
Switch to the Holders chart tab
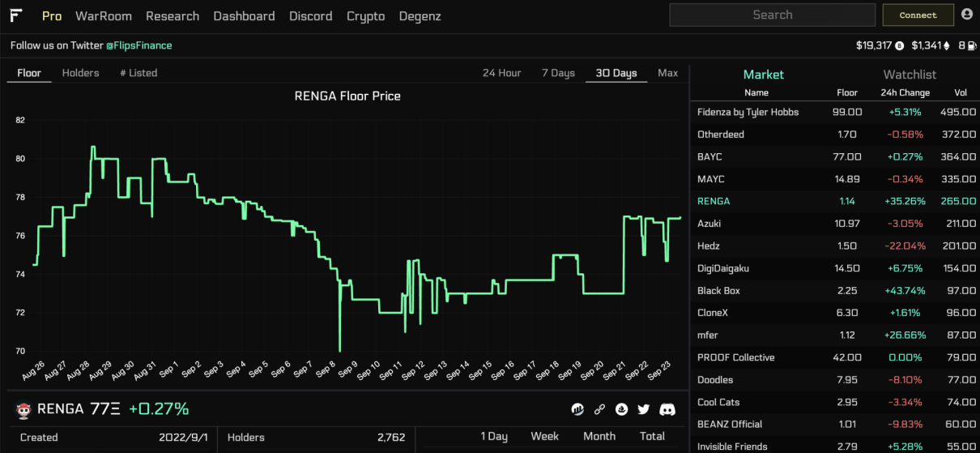tap(80, 73)
